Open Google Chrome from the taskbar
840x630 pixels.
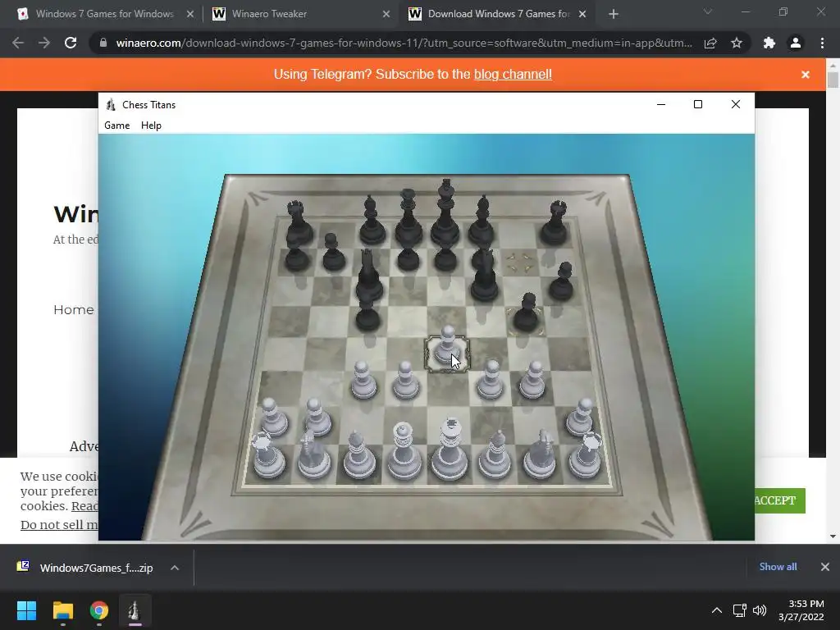[99, 610]
